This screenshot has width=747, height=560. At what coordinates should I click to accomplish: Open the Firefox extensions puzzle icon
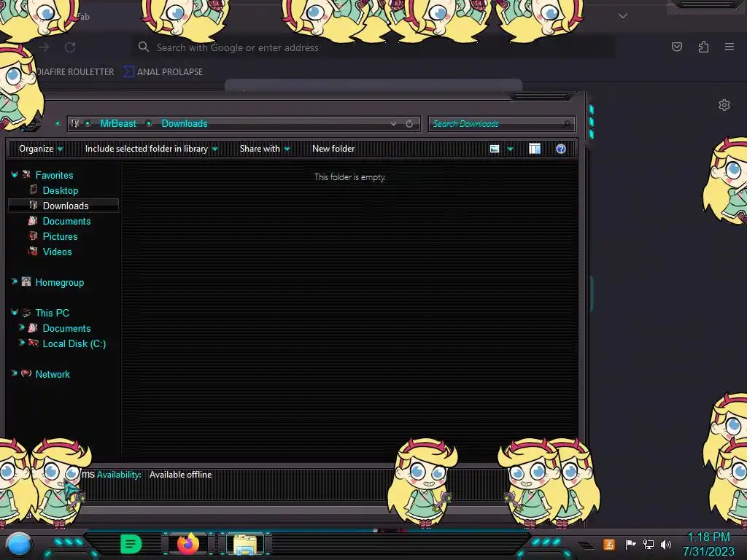[x=703, y=47]
